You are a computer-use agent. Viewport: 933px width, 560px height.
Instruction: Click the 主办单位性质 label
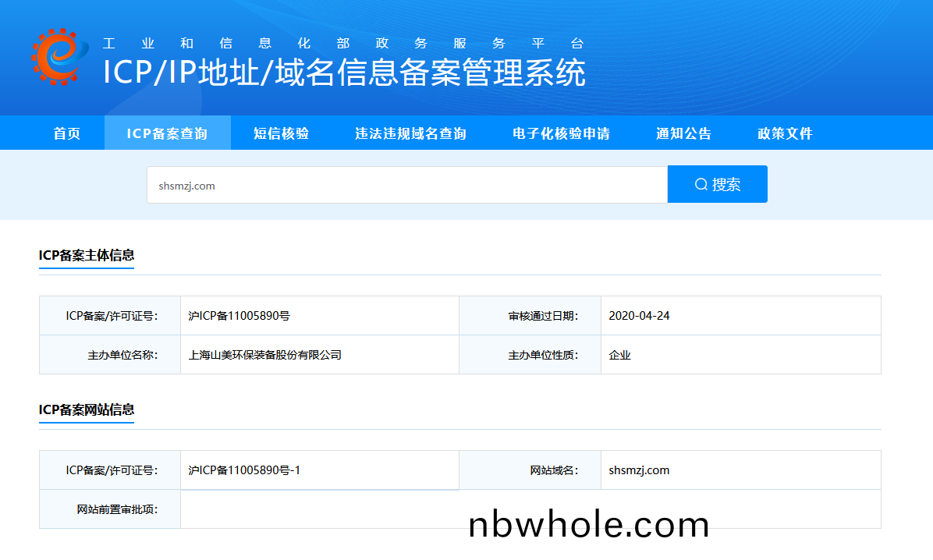click(x=543, y=356)
